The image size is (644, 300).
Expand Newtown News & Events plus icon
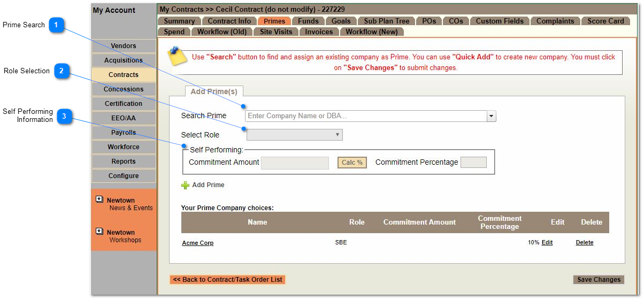99,199
